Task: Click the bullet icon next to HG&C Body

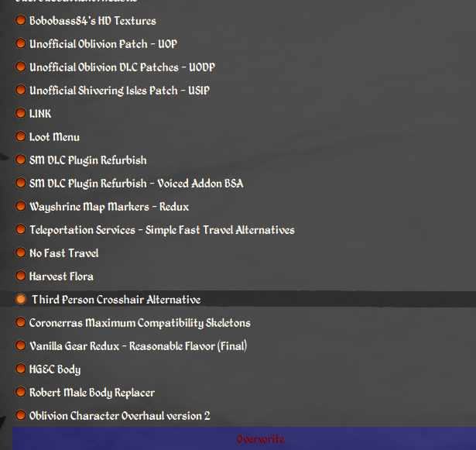Action: tap(21, 369)
